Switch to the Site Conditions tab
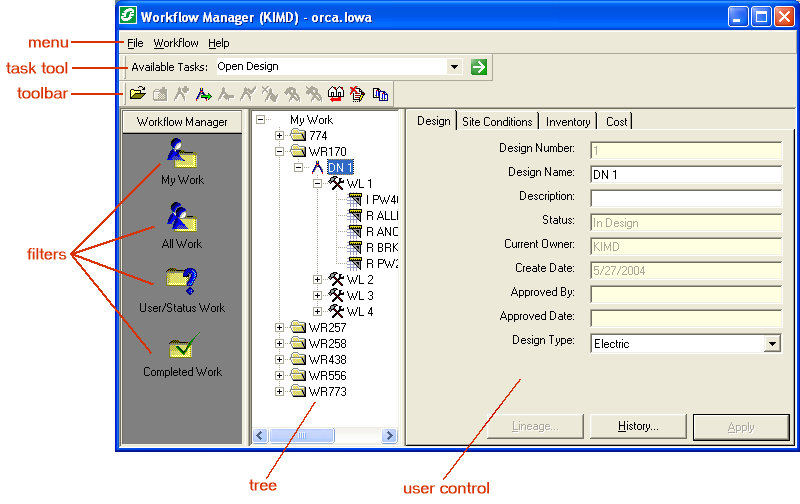This screenshot has width=800, height=504. pos(497,121)
